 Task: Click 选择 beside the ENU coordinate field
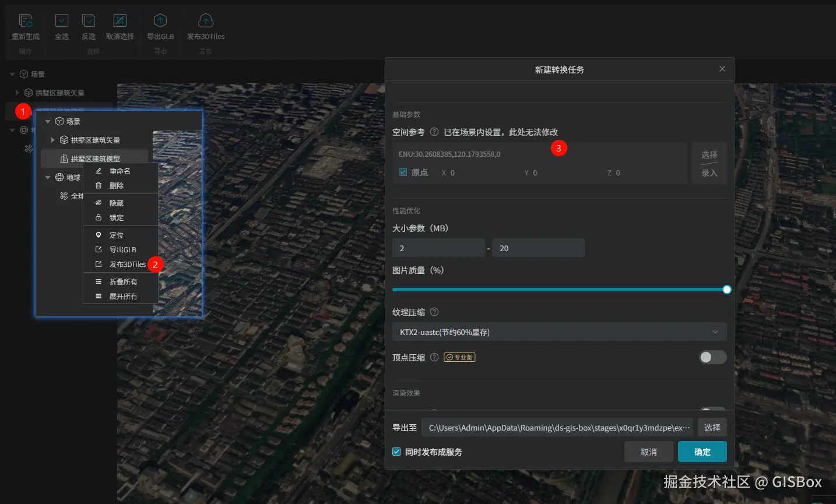coord(709,155)
